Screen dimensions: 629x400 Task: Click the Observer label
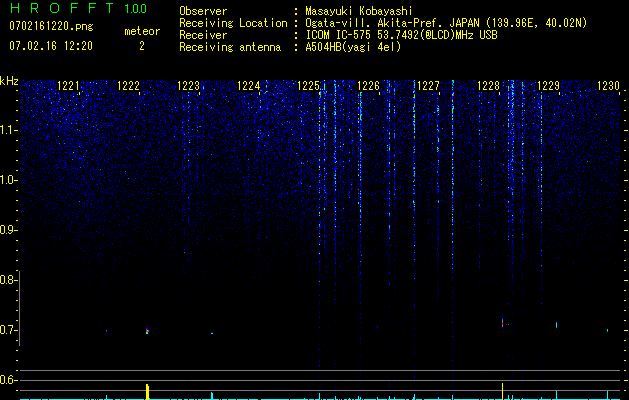coord(203,11)
